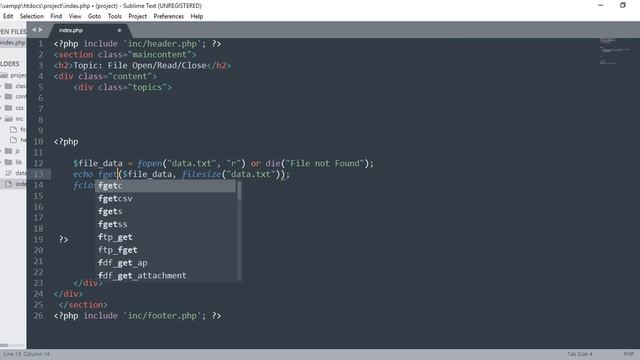640x360 pixels.
Task: Click the autocomplete popup scrollbar thumb
Action: (239, 190)
